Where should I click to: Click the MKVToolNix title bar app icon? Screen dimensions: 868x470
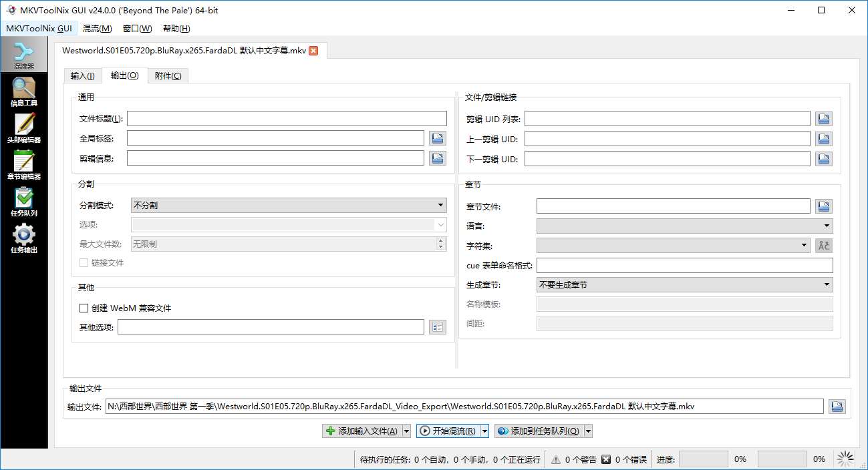tap(11, 10)
